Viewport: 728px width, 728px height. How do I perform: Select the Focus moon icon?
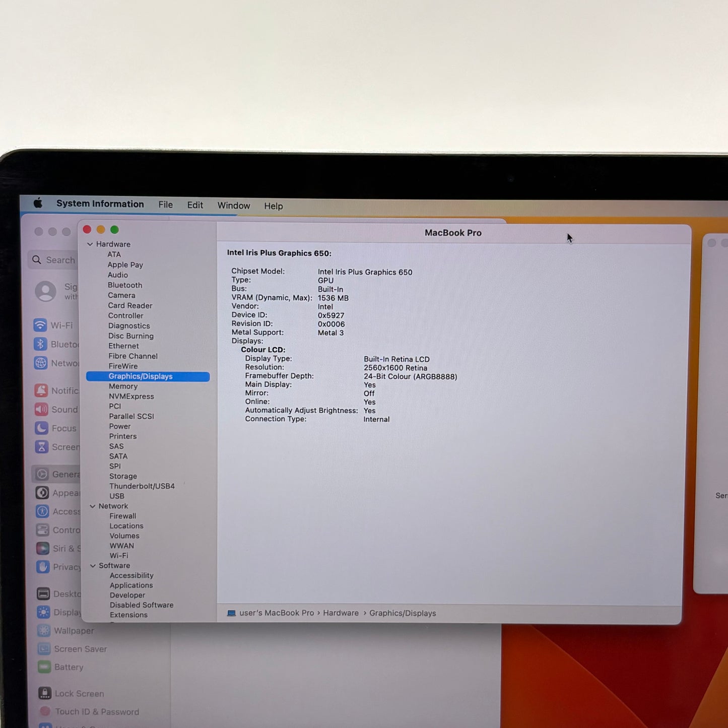(42, 428)
